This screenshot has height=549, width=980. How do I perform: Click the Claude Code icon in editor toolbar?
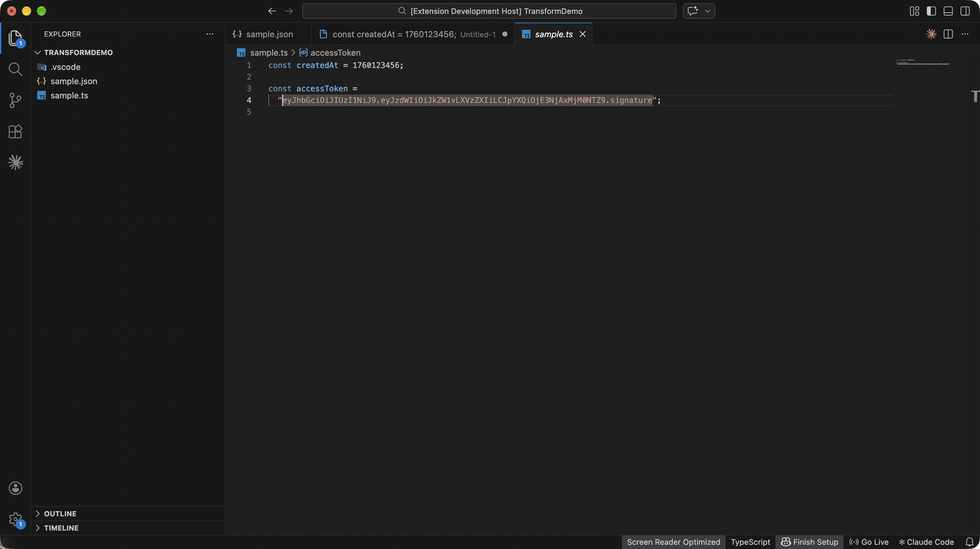pos(931,34)
